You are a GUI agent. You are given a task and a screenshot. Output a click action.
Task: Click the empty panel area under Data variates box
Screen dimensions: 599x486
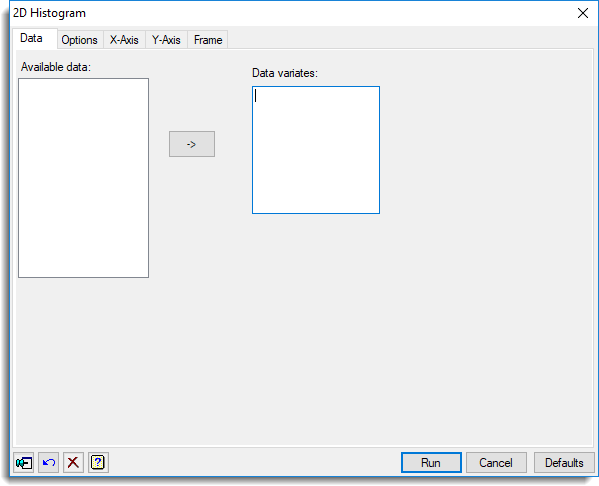tap(316, 329)
